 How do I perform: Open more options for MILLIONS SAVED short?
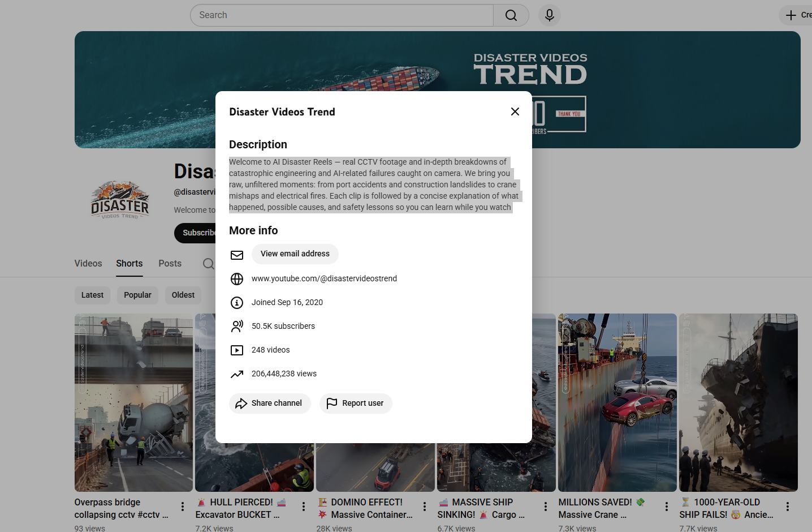pyautogui.click(x=666, y=507)
